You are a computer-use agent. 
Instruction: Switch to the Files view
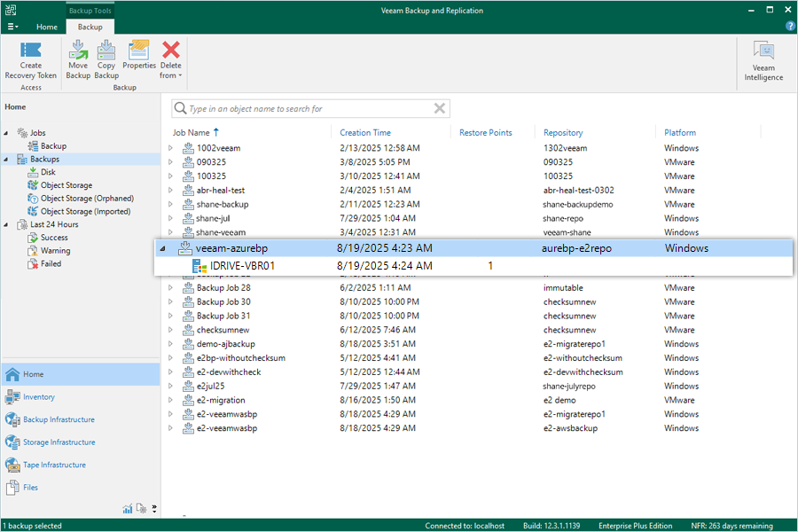[x=81, y=488]
